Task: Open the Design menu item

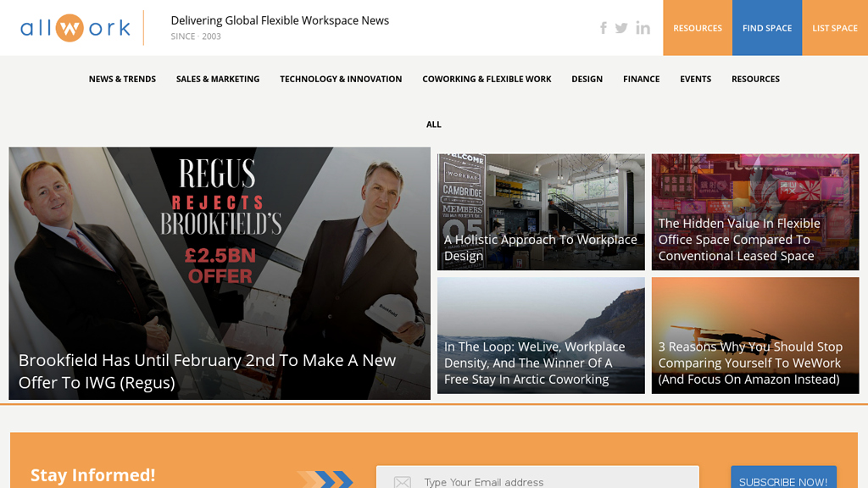Action: pos(587,79)
